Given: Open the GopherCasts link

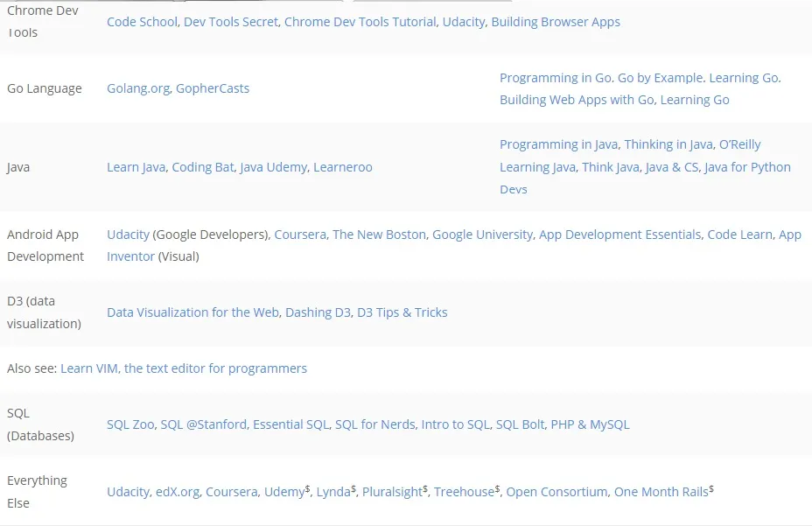Looking at the screenshot, I should pyautogui.click(x=213, y=88).
